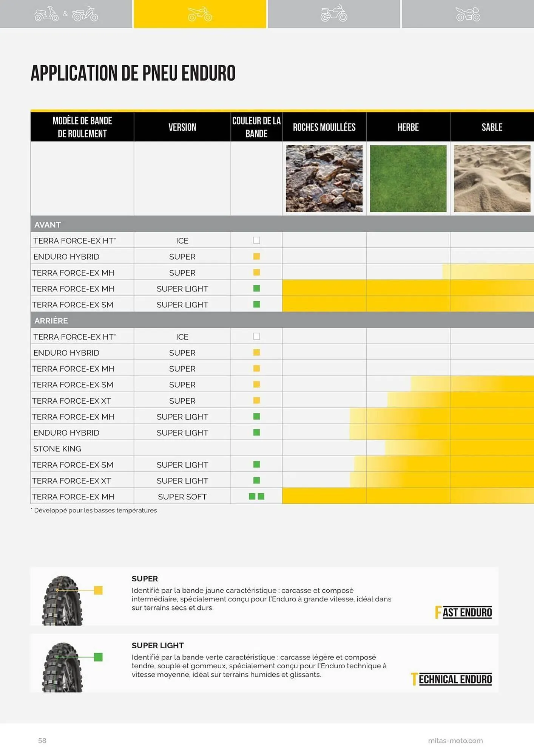Screen dimensions: 534x756
Task: Click white band box in ARRIÈRE Terra Force-EX HT row
Action: pyautogui.click(x=256, y=336)
